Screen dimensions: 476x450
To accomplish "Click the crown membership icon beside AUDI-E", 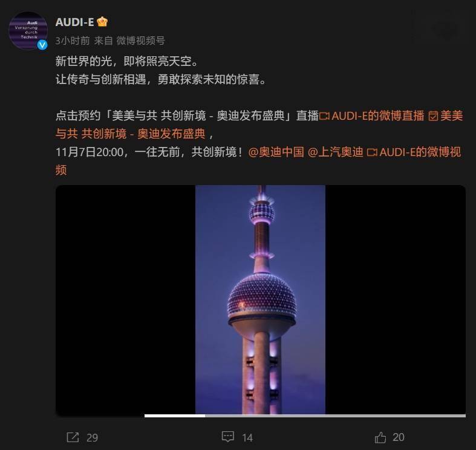I will coord(102,22).
